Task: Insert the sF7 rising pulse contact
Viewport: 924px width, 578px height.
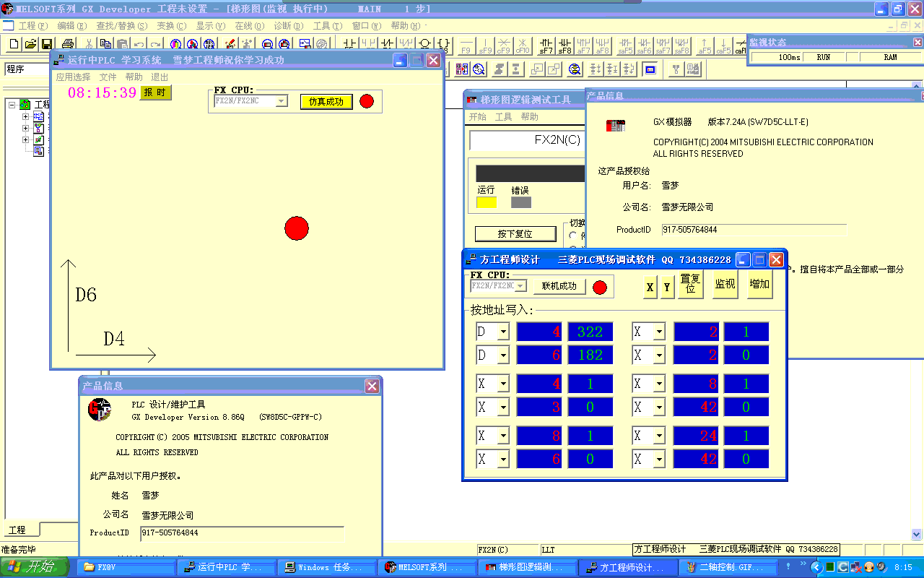Action: (x=546, y=46)
